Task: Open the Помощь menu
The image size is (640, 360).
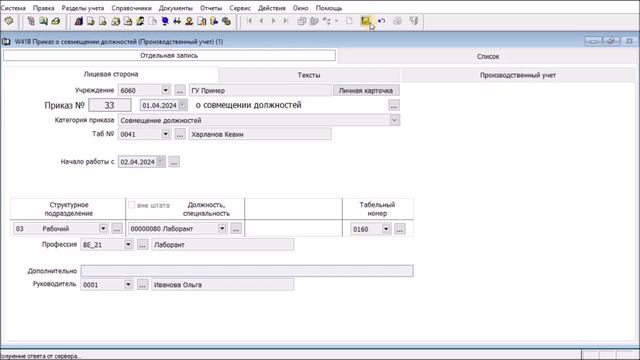Action: (x=329, y=8)
